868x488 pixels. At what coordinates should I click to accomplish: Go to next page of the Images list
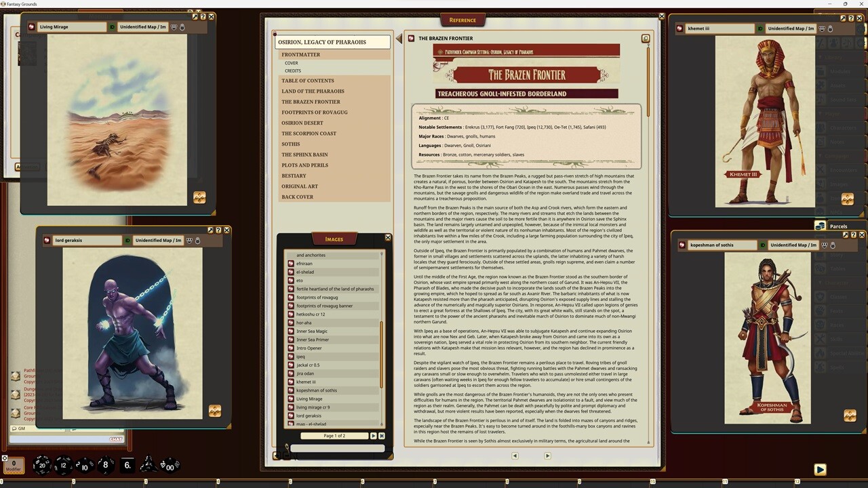point(374,436)
